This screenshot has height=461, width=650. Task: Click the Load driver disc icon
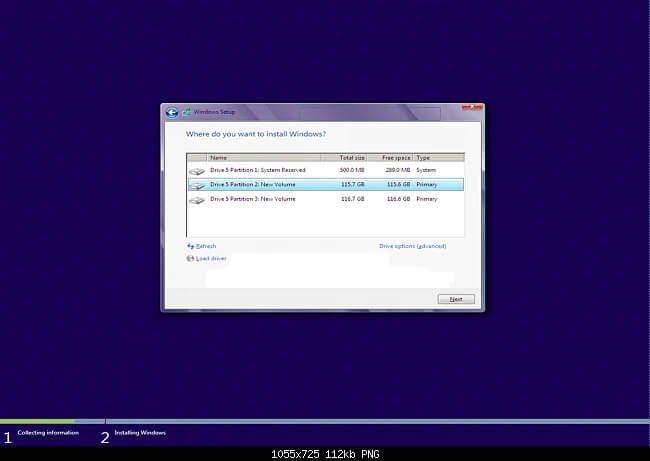[x=190, y=258]
